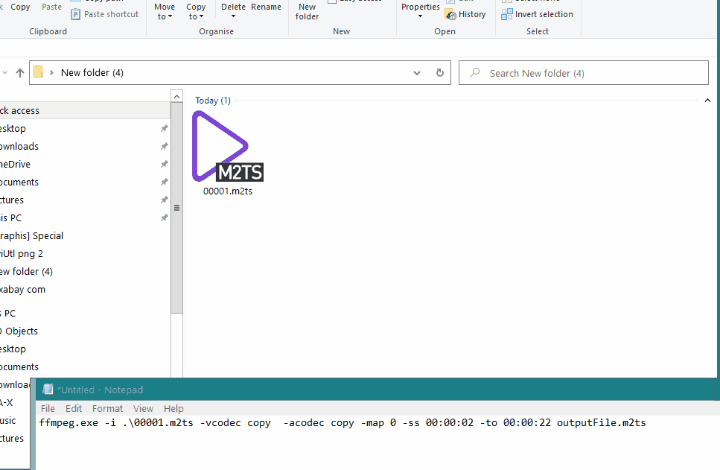Click the pin icon next to Downloads

164,146
